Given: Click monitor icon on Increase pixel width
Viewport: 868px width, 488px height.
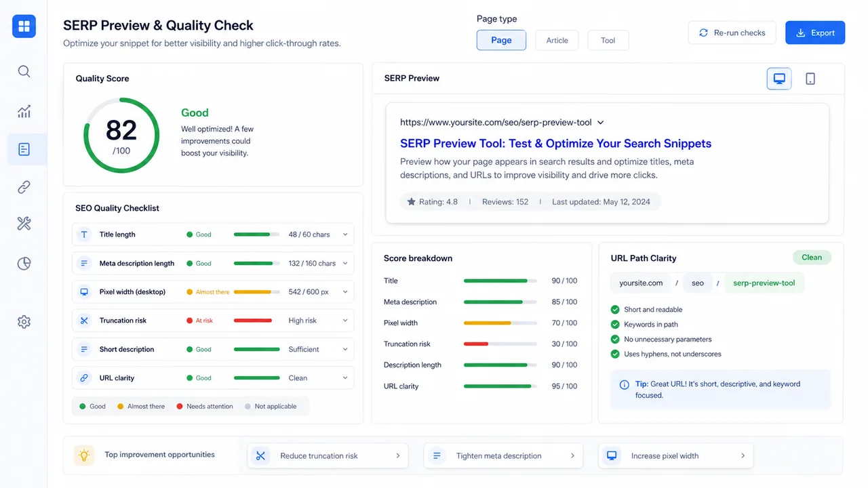Looking at the screenshot, I should point(612,455).
